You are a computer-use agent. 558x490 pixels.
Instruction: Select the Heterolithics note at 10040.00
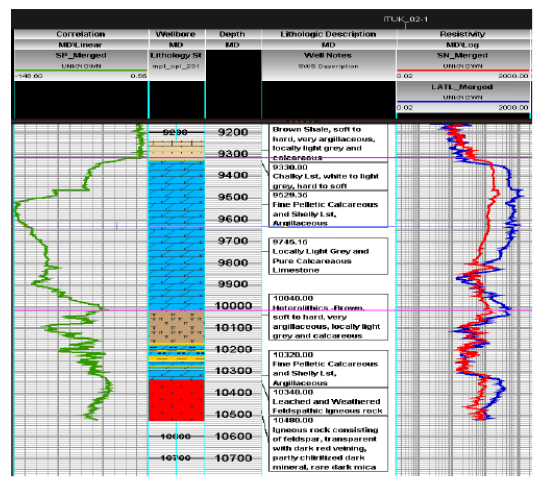pos(328,317)
